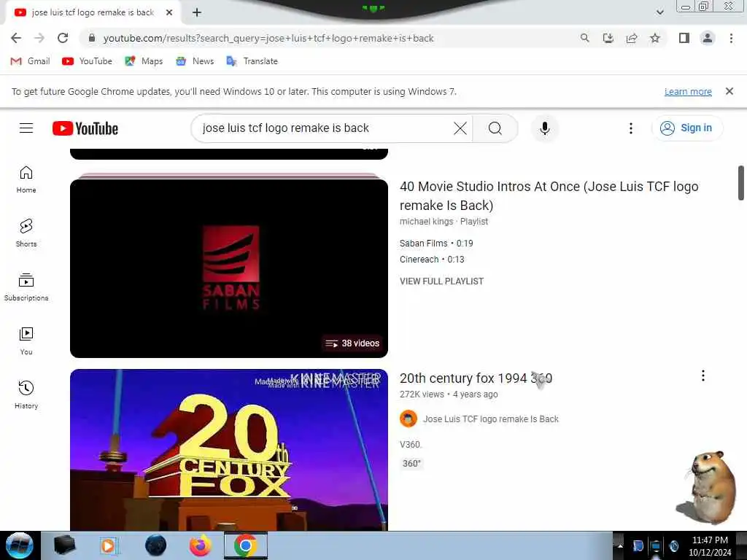Open the Chrome profile avatar menu
The image size is (747, 560).
point(708,38)
